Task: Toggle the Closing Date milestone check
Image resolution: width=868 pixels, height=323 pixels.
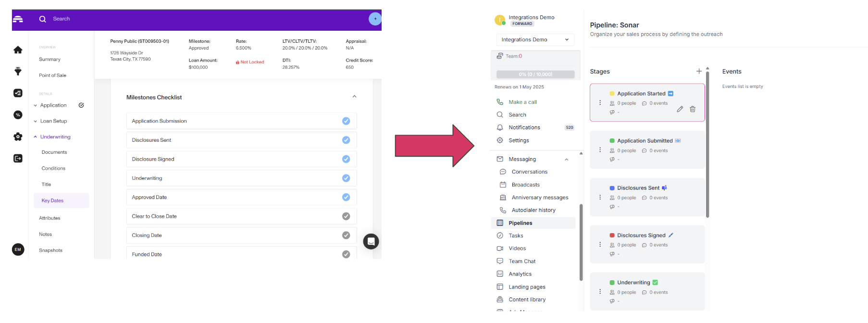Action: 346,235
